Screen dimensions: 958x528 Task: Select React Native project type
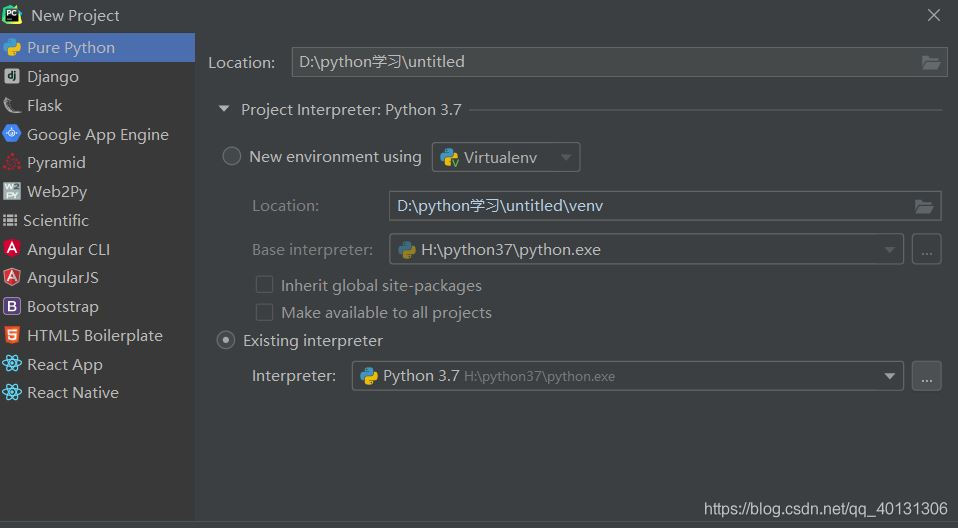coord(97,392)
